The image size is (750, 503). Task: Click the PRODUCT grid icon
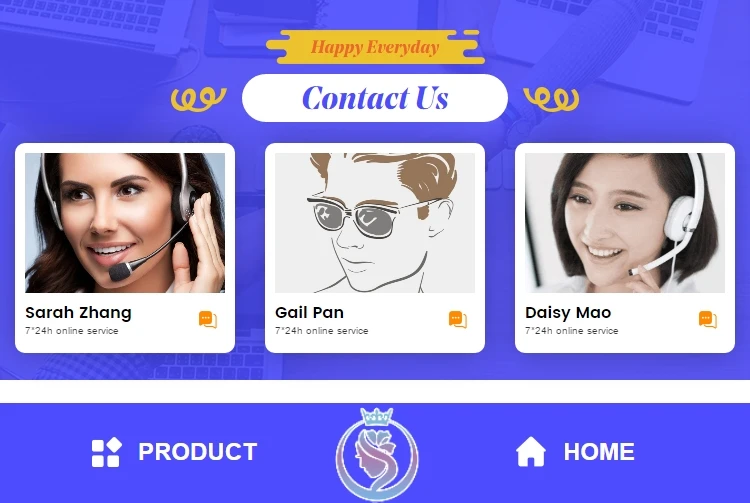coord(106,452)
